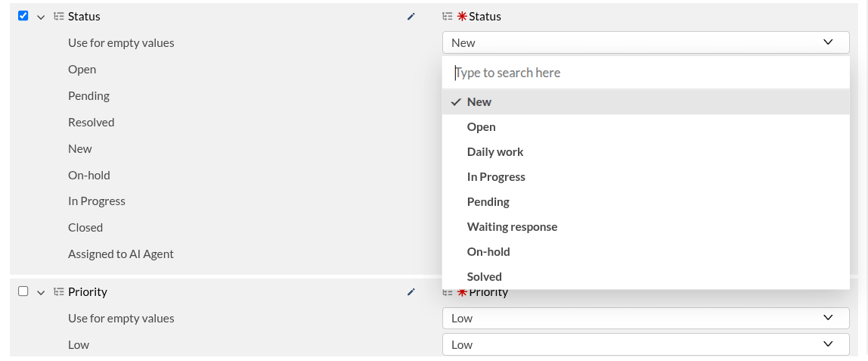This screenshot has height=361, width=868.
Task: Enable the Priority field checkbox
Action: pos(23,291)
